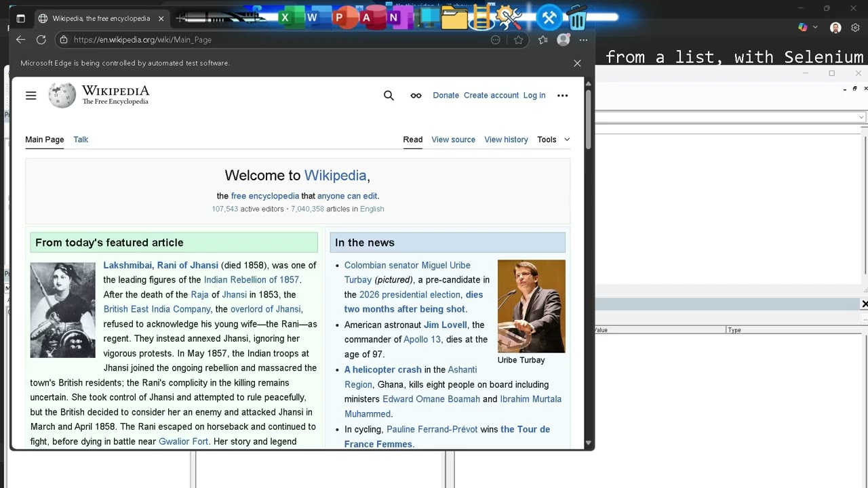
Task: Reload the Wikipedia page in Edge
Action: 41,40
